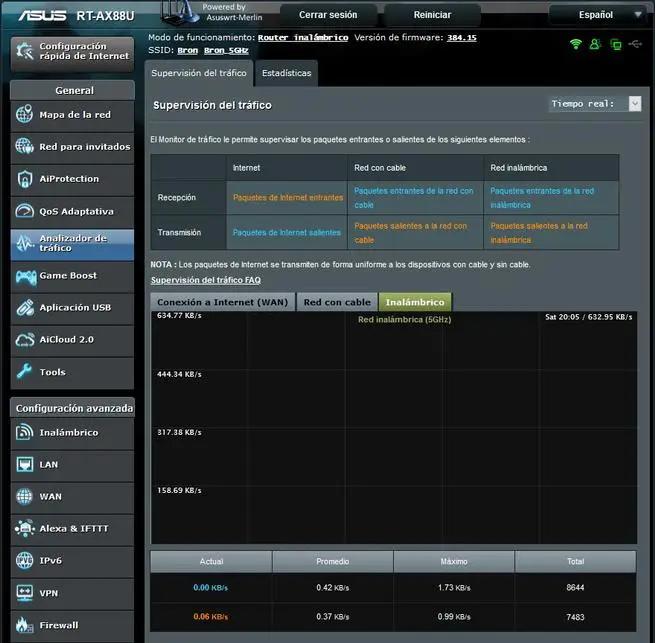Click the Mapa de la red globe icon
Viewport: 655px width, 643px height.
(x=24, y=114)
